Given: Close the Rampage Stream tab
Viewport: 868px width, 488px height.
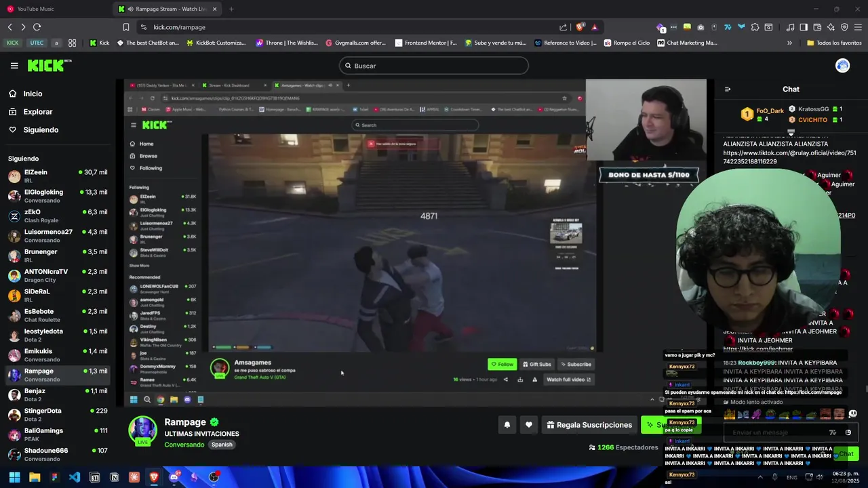Looking at the screenshot, I should point(215,9).
